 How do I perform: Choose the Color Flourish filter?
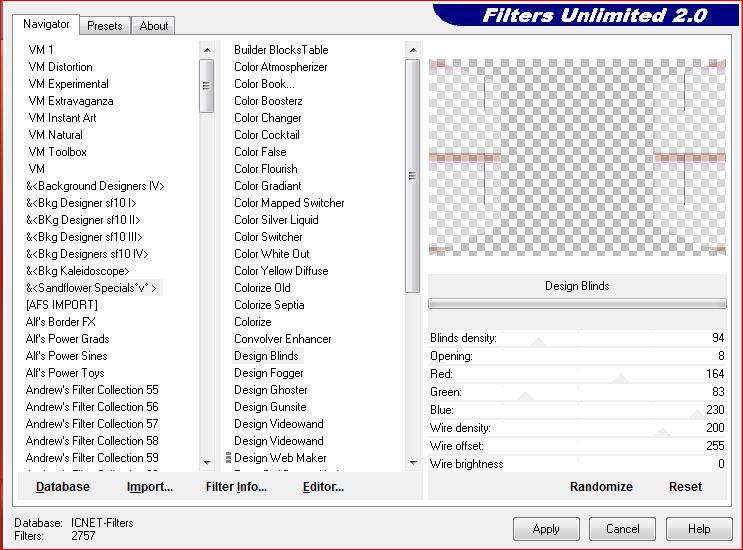266,169
